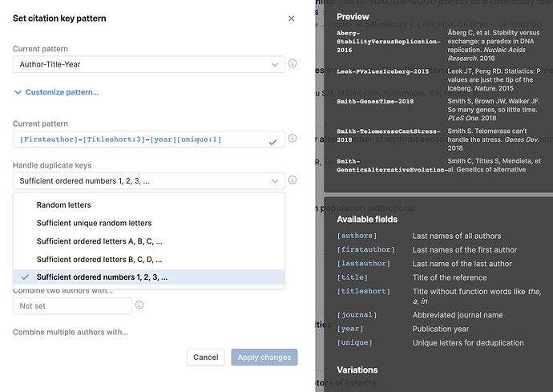553x392 pixels.
Task: Click the [titleshort] field tag
Action: click(364, 291)
